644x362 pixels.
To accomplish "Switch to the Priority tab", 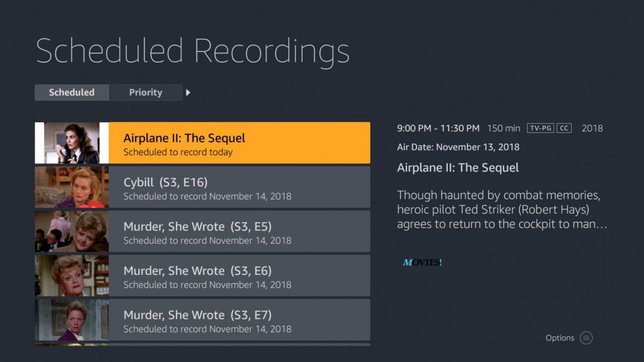I will (145, 93).
